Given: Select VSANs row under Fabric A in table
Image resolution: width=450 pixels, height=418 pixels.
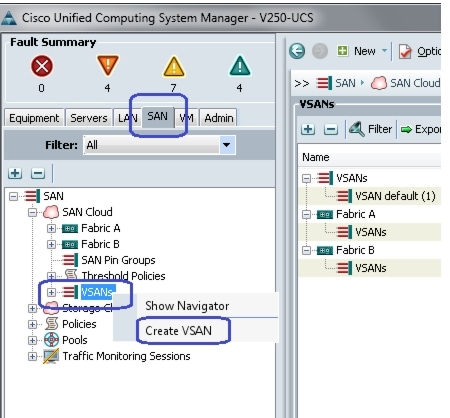Looking at the screenshot, I should [370, 232].
